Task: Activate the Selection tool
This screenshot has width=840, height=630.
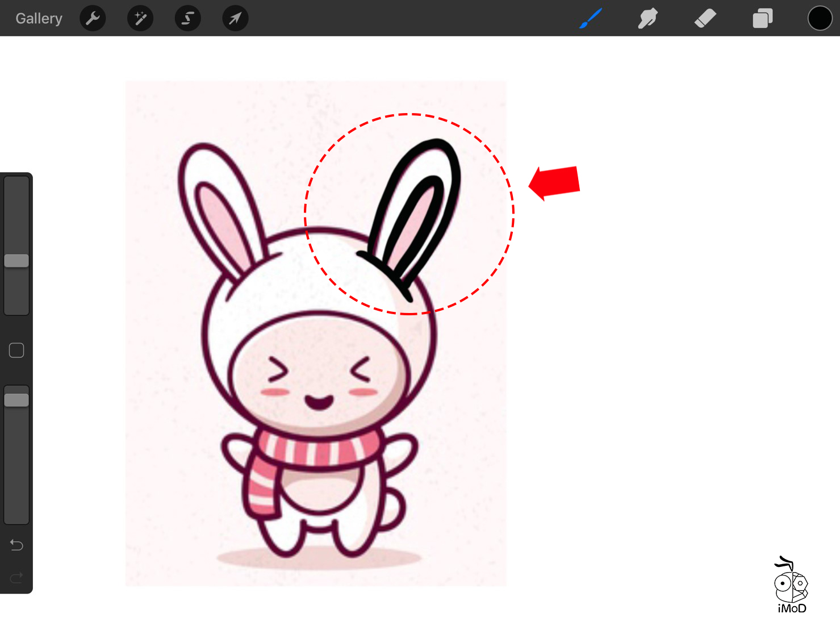Action: coord(187,19)
